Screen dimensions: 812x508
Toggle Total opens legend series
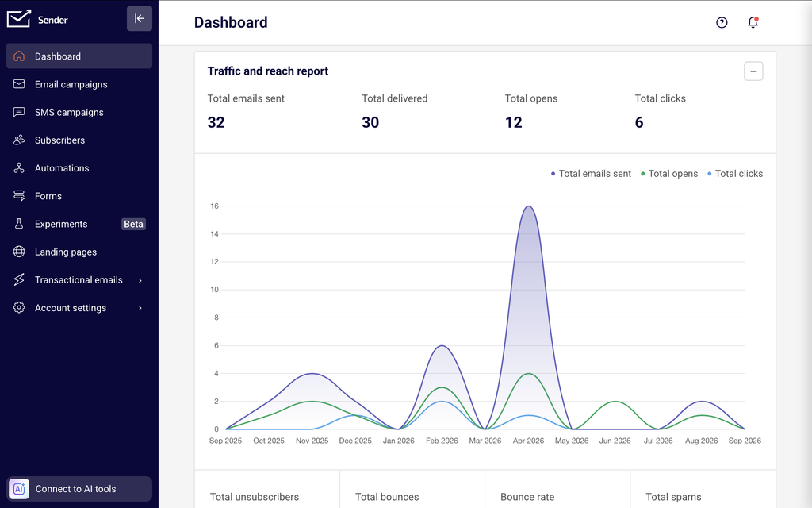pos(669,174)
